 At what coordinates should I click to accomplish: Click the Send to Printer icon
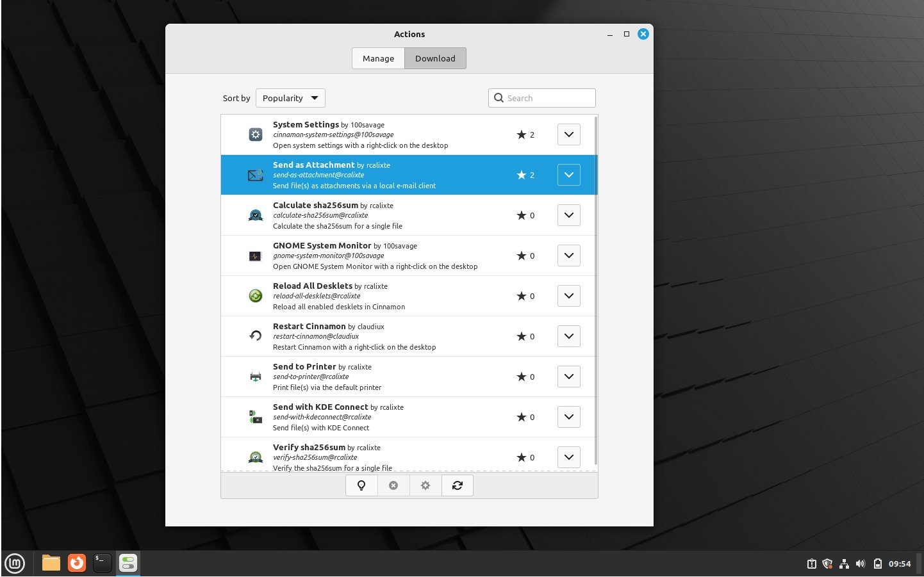click(x=256, y=377)
